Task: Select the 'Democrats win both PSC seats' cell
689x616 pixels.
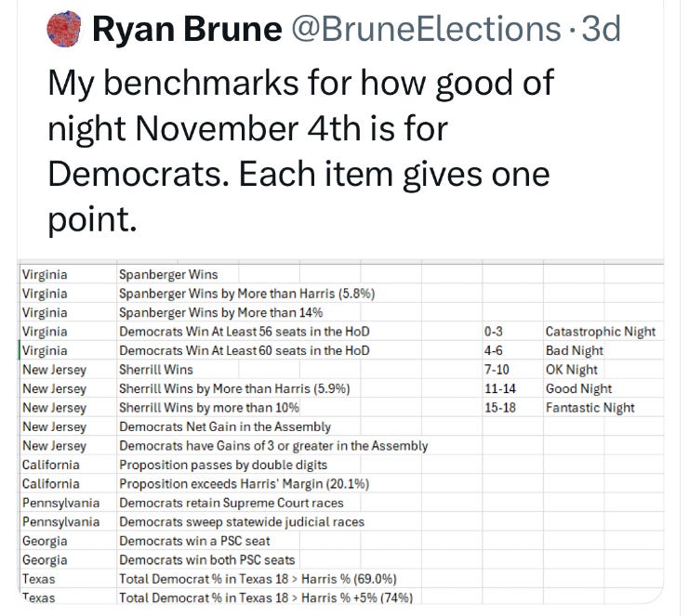Action: 206,560
